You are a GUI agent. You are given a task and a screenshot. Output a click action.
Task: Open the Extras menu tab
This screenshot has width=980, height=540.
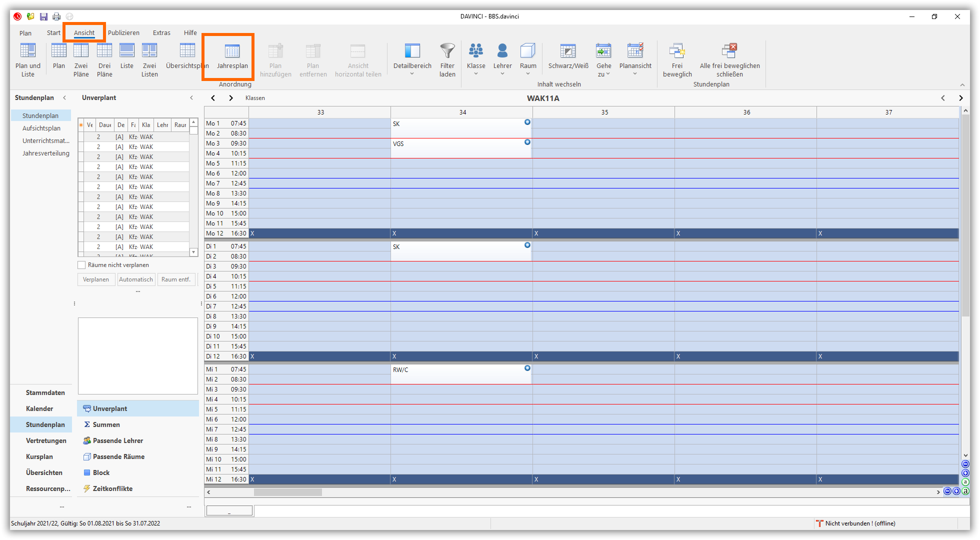[x=161, y=33]
